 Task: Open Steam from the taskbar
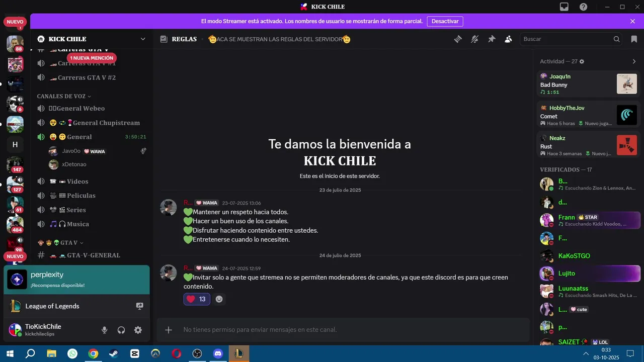(114, 354)
